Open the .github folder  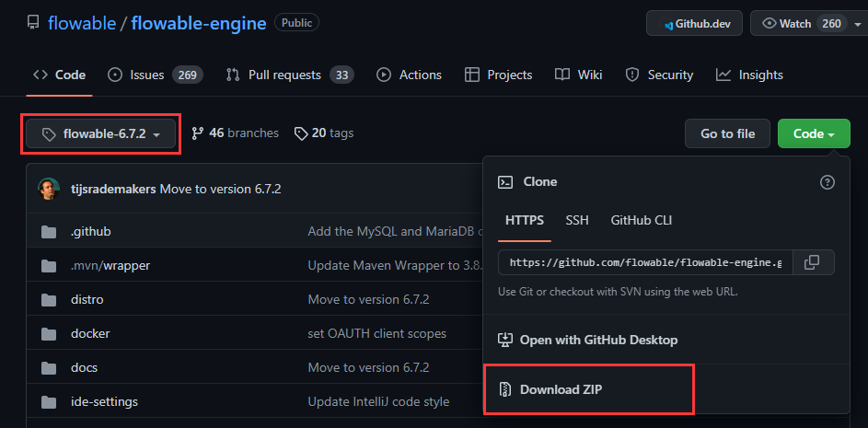91,231
